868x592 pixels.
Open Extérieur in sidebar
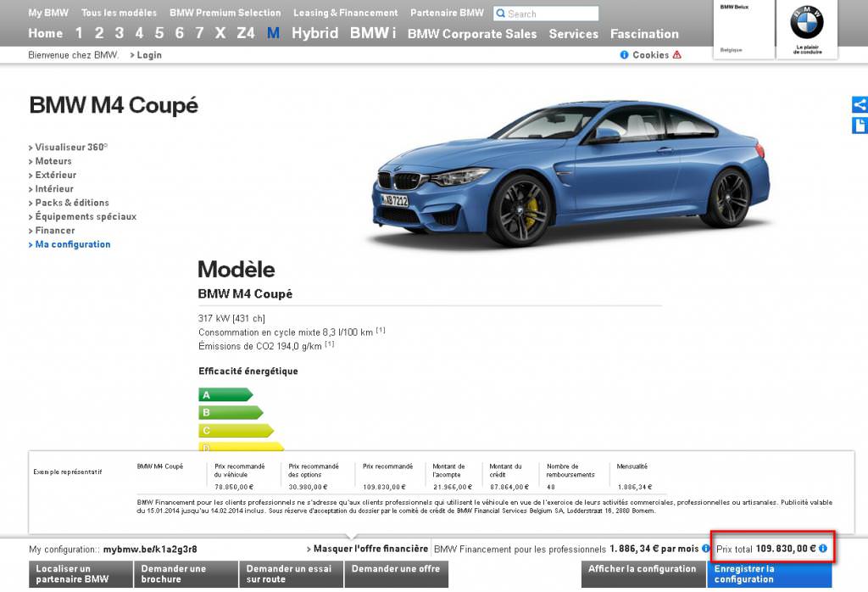point(55,175)
